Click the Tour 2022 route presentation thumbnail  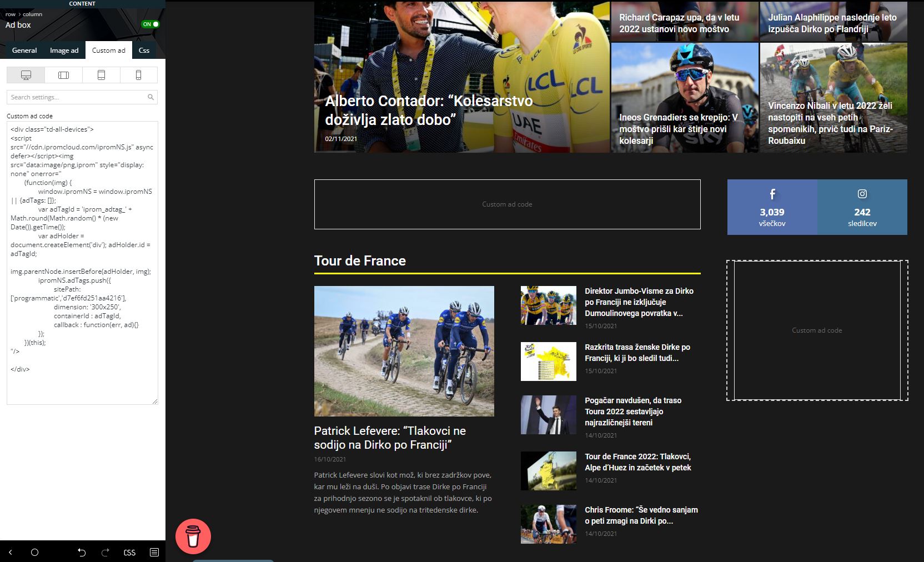549,471
